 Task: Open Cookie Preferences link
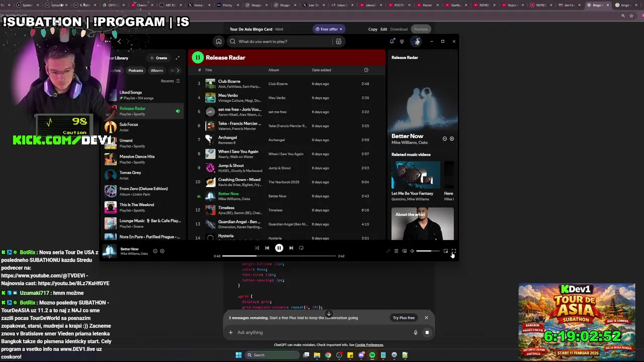point(369,345)
